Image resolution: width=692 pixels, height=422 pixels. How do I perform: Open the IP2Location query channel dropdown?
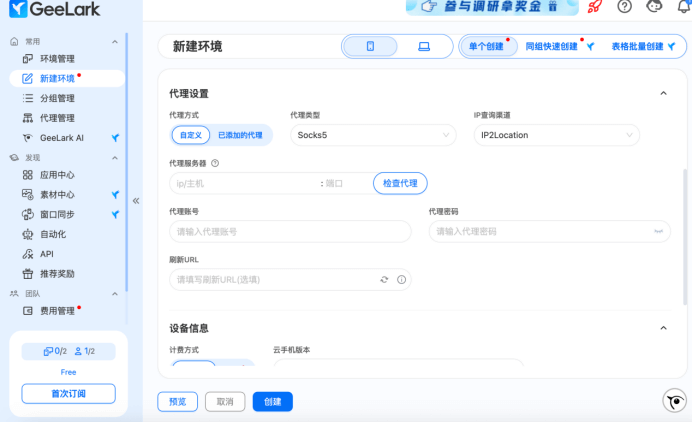click(556, 135)
